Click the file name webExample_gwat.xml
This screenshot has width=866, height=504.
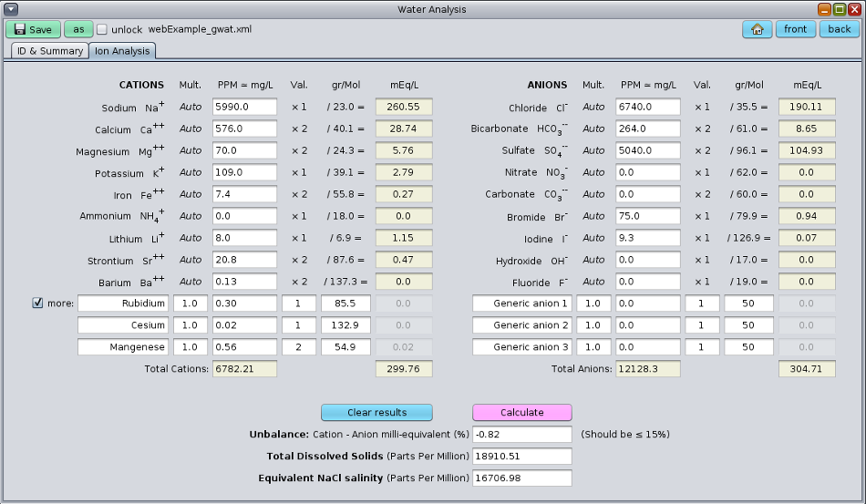tap(200, 29)
